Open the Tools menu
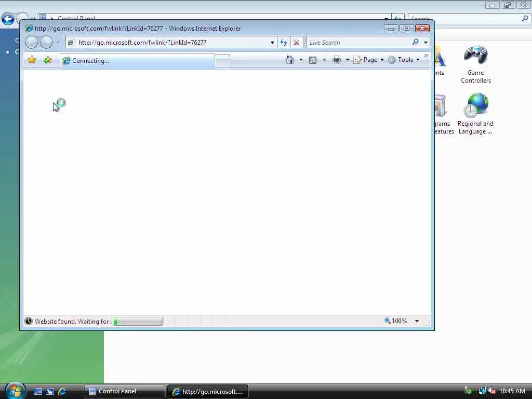The width and height of the screenshot is (532, 399). [x=404, y=60]
